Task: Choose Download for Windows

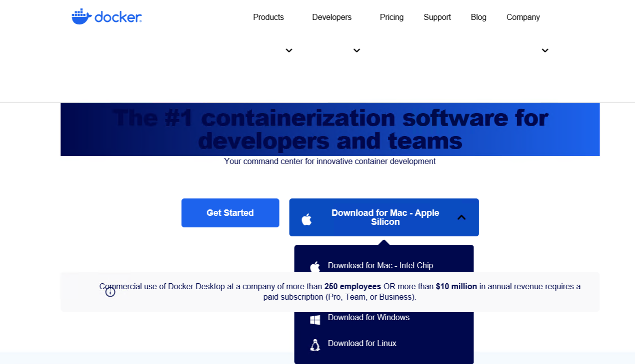Action: (368, 318)
